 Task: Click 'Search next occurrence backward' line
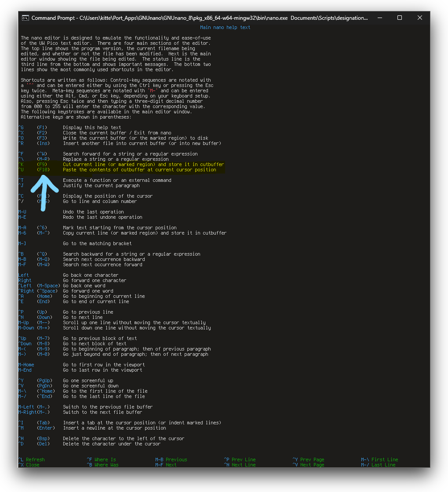(x=104, y=260)
